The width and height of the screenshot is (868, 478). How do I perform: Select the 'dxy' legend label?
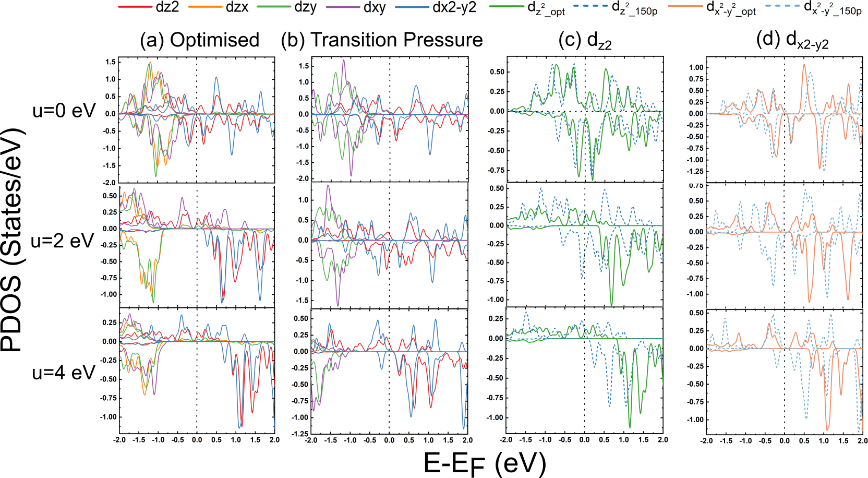click(x=375, y=7)
